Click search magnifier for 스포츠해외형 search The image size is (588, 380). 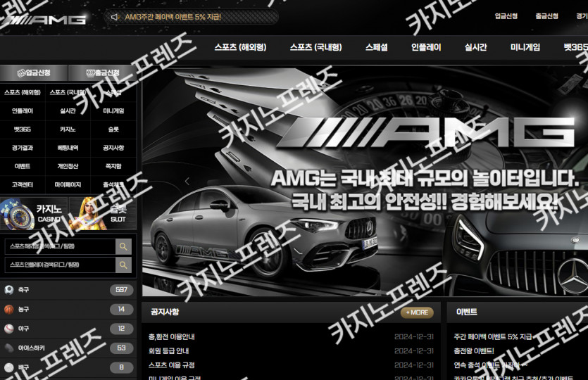tap(123, 246)
